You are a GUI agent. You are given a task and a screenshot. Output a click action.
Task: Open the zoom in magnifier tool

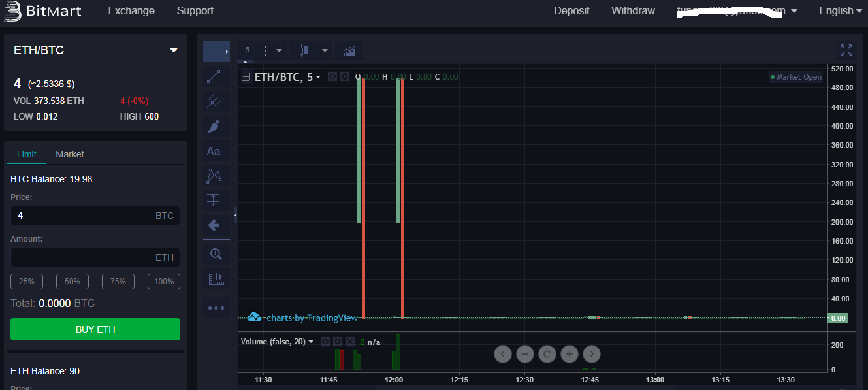216,253
